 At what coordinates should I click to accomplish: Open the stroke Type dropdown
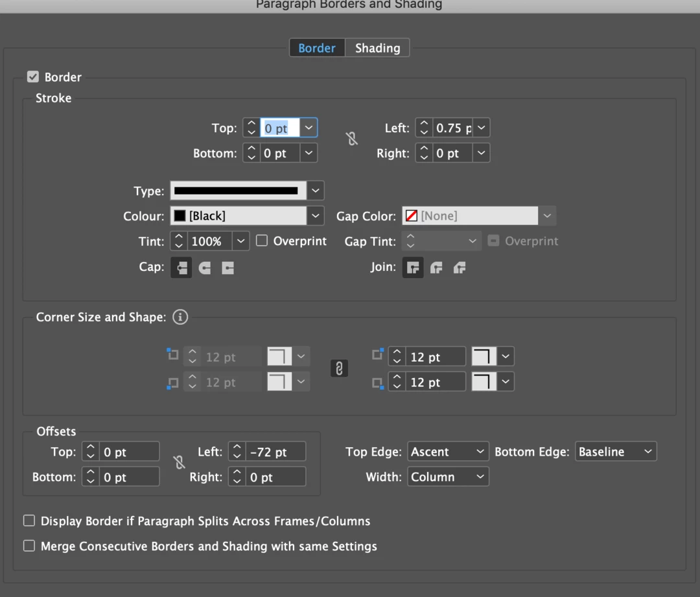tap(316, 191)
